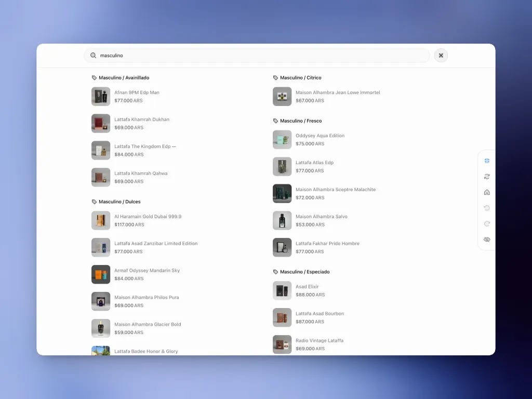Toggle the hidden eye icon in side toolbar
The width and height of the screenshot is (532, 399).
(x=487, y=240)
